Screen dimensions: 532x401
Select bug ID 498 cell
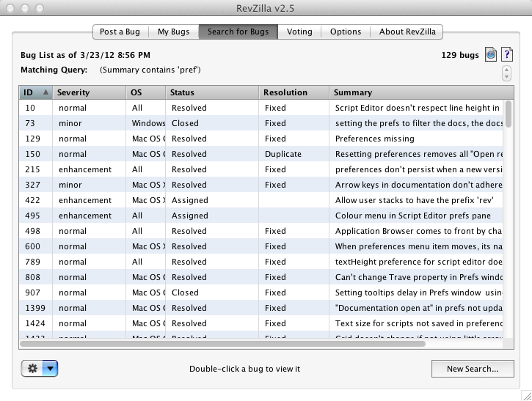point(36,231)
